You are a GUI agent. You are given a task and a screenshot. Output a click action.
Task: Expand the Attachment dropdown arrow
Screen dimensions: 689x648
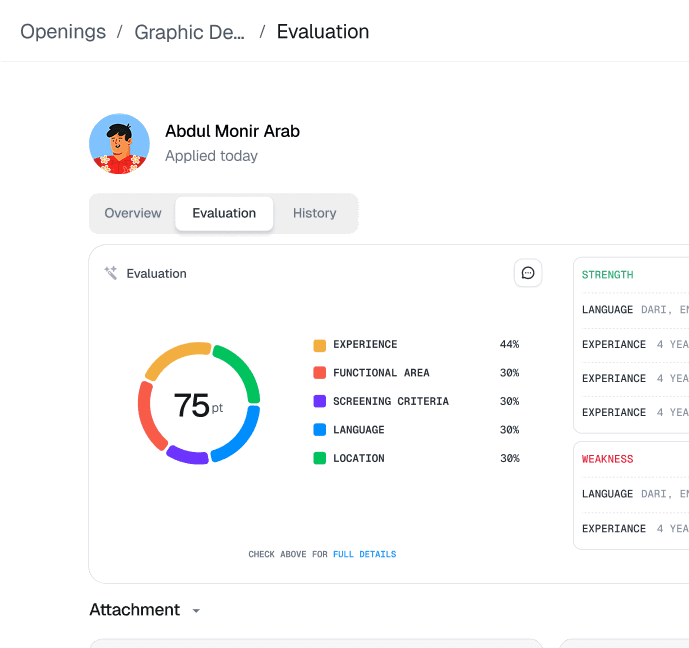point(196,610)
